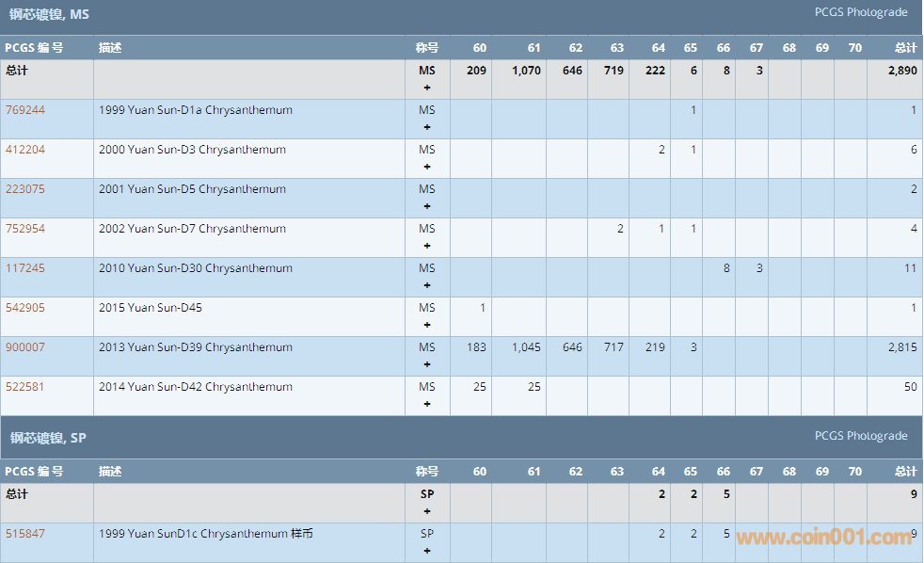Open PCGS number 900007 link
The height and width of the screenshot is (563, 924).
(x=25, y=347)
